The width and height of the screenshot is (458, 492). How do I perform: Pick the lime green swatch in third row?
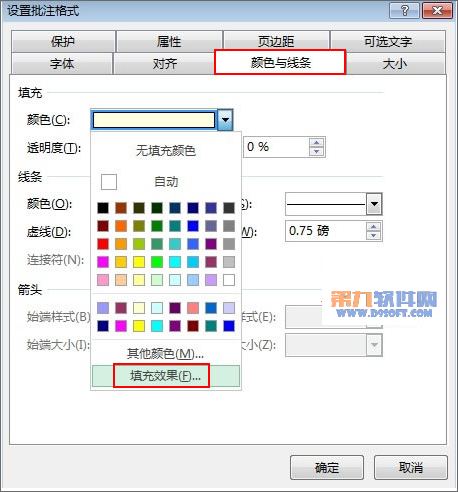[139, 244]
